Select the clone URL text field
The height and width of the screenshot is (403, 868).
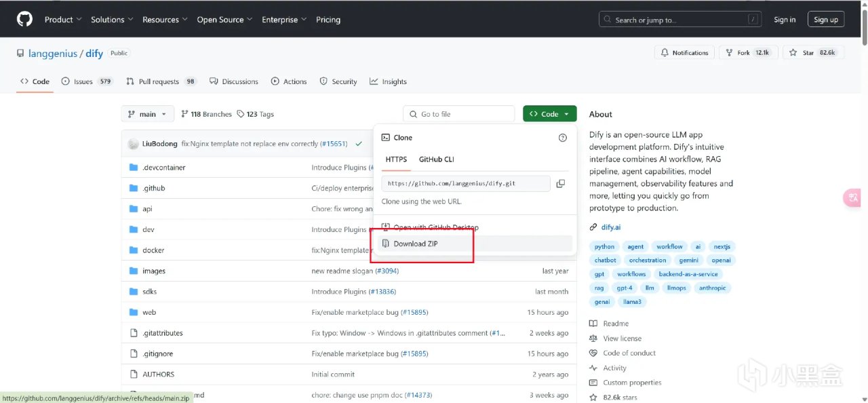click(x=466, y=184)
